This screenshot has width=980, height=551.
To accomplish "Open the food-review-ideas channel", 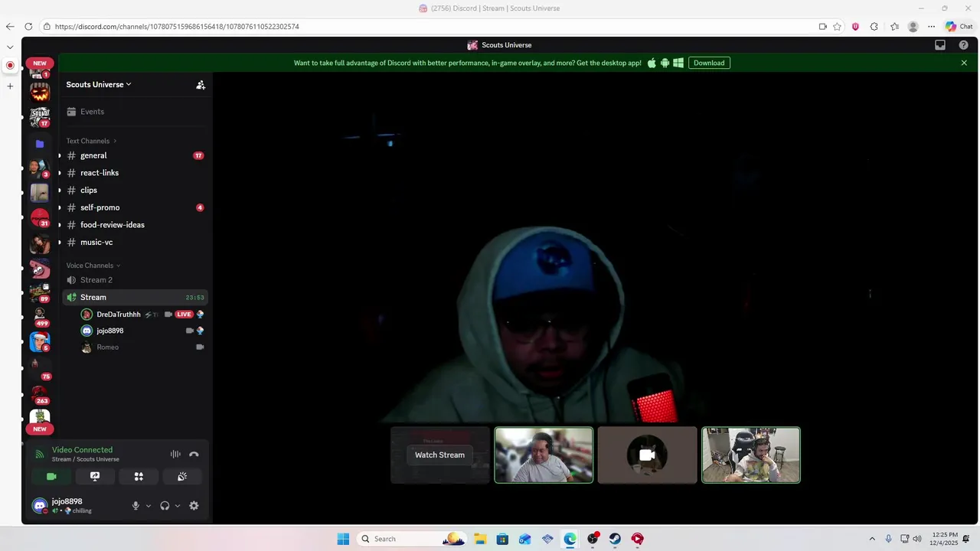I will pos(135,225).
